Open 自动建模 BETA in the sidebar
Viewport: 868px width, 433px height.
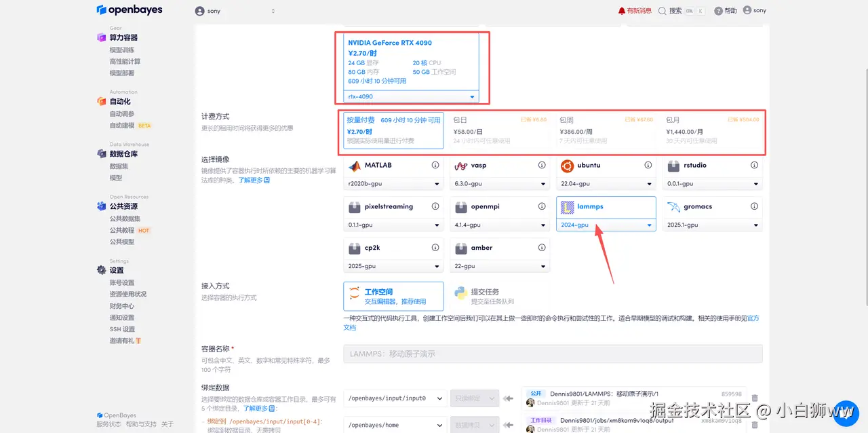pos(130,126)
